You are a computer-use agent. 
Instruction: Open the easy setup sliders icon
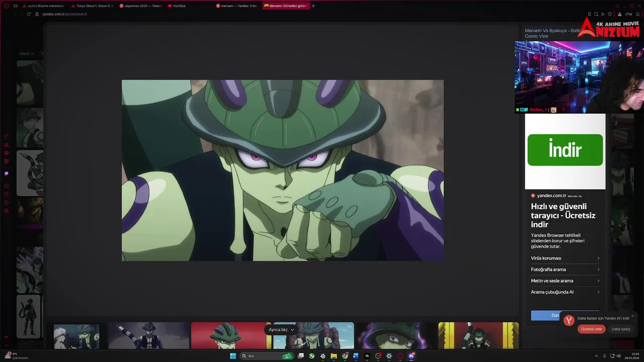pyautogui.click(x=638, y=14)
